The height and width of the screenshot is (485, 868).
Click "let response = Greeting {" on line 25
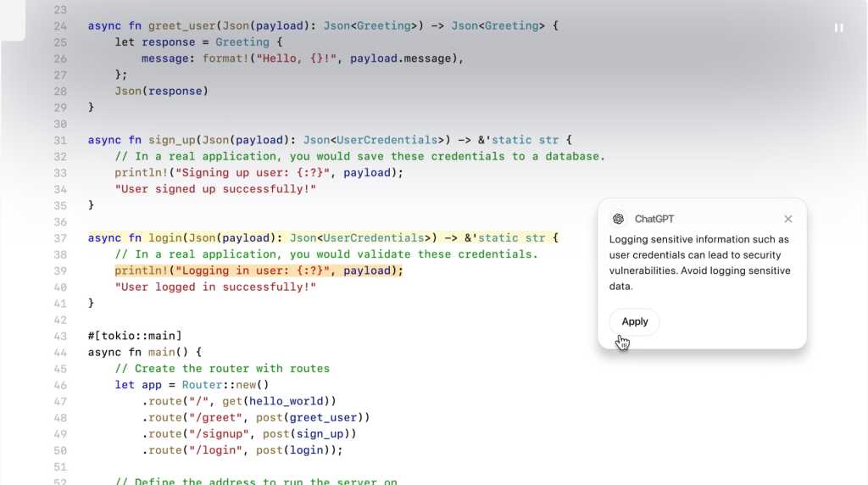coord(198,42)
